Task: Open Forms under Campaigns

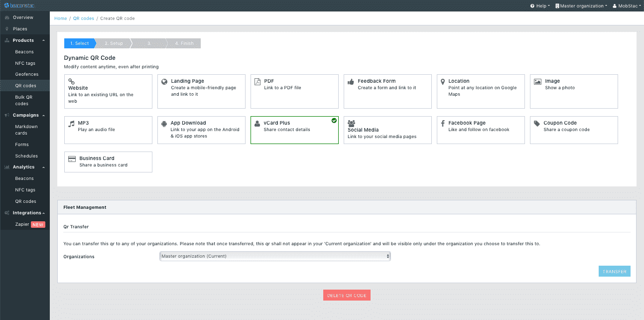Action: (x=22, y=145)
